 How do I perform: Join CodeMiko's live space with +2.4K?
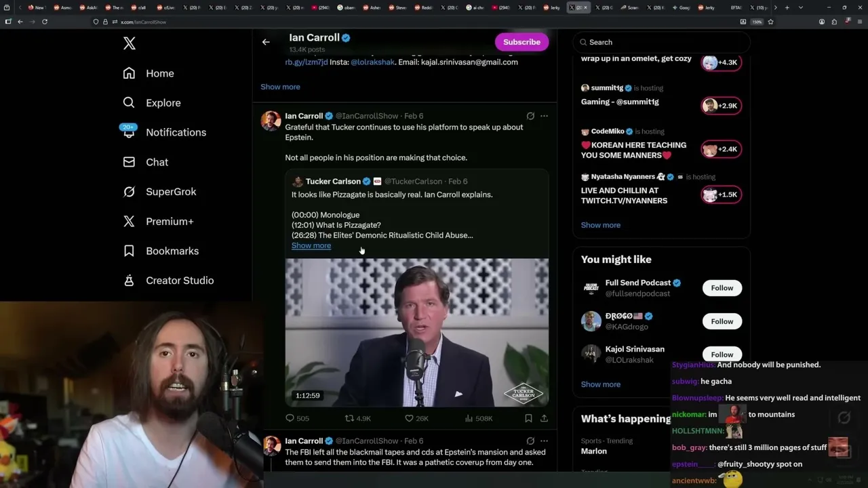click(721, 149)
